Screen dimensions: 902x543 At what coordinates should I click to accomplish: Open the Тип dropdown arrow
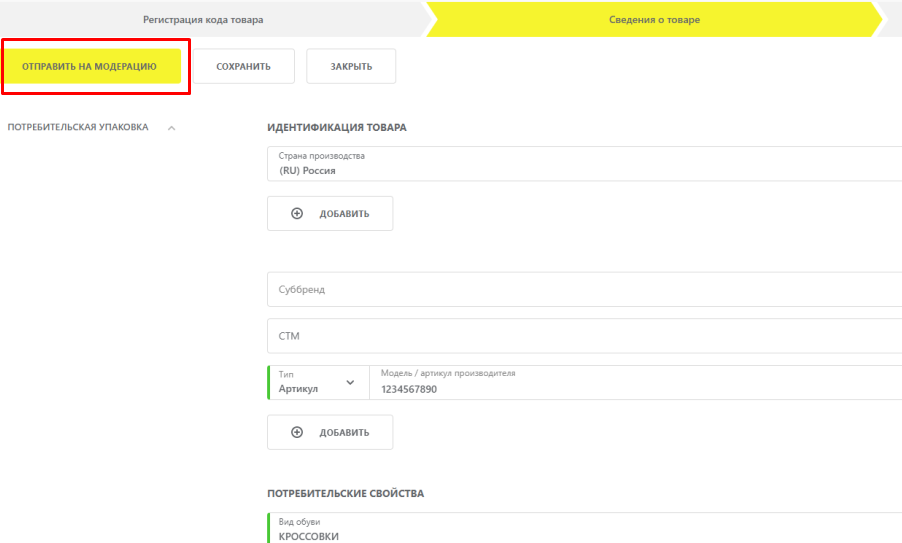coord(350,382)
